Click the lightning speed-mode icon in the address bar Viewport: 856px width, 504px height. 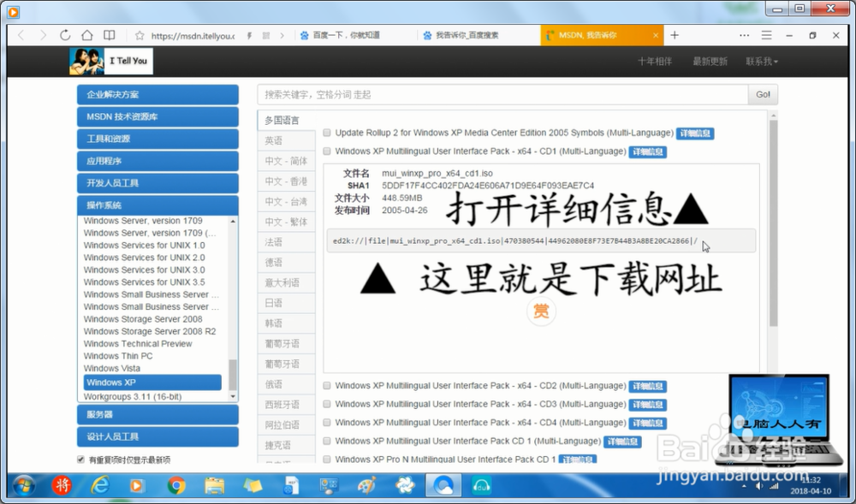pos(249,35)
